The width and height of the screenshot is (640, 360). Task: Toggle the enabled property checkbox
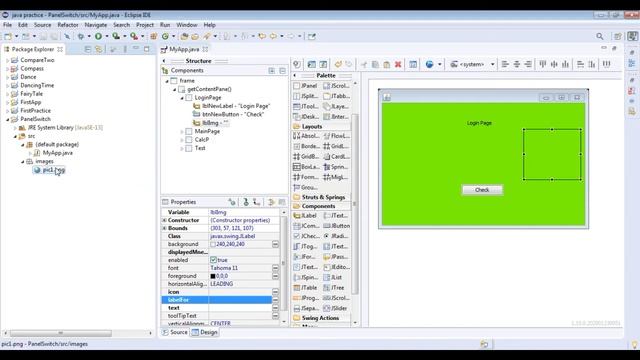coord(213,260)
